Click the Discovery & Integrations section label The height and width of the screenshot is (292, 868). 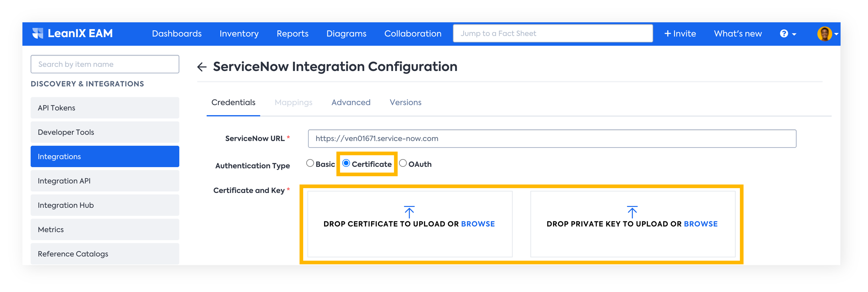coord(87,84)
